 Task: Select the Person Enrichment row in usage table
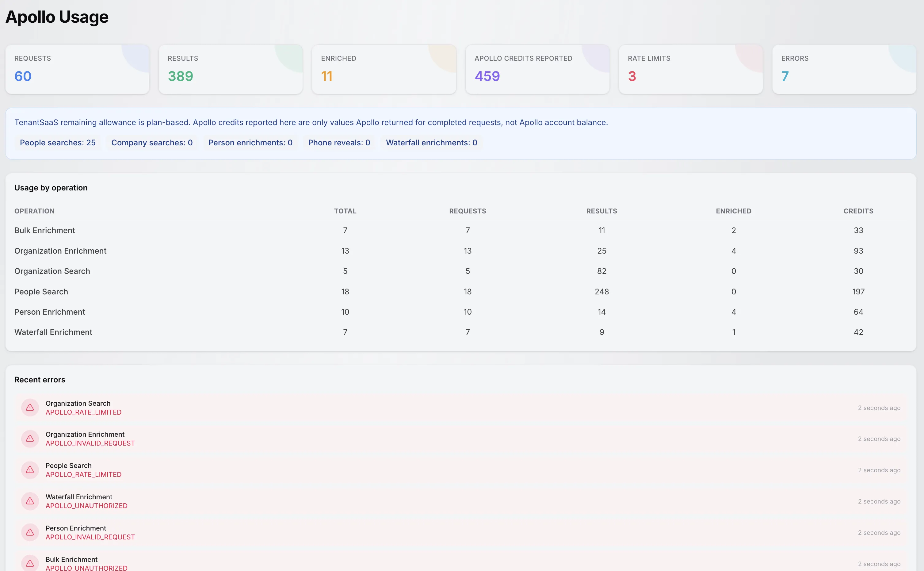[460, 312]
